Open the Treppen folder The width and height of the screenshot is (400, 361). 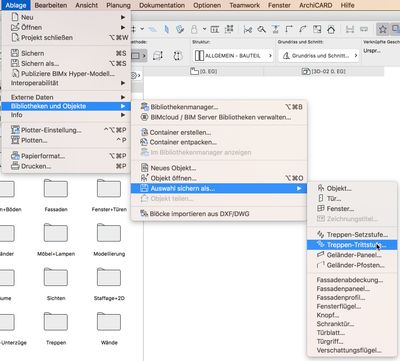[56, 322]
